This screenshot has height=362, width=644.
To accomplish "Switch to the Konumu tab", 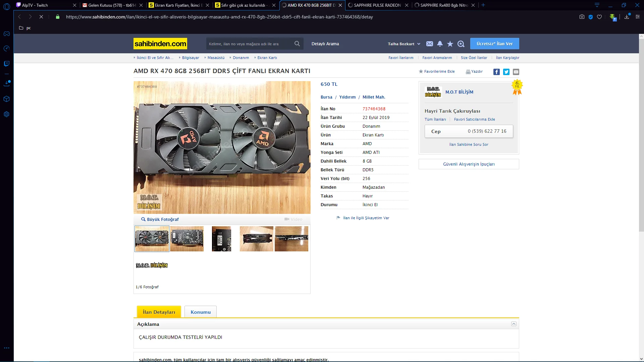I will [x=201, y=312].
